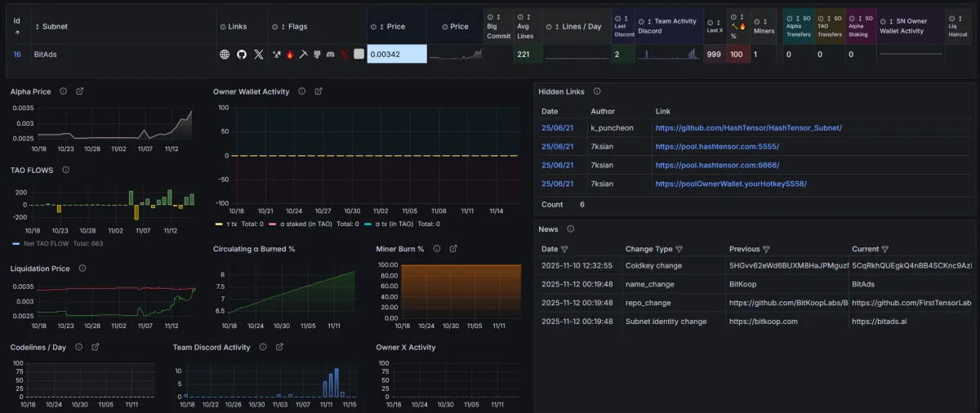
Task: Click subnet Id 16 link
Action: tap(17, 55)
